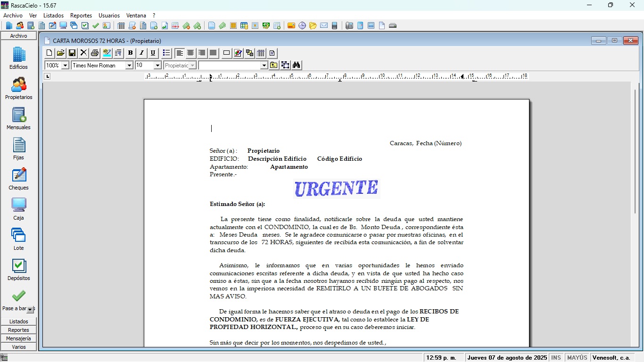This screenshot has width=644, height=362.
Task: Toggle italic formatting
Action: pyautogui.click(x=142, y=53)
